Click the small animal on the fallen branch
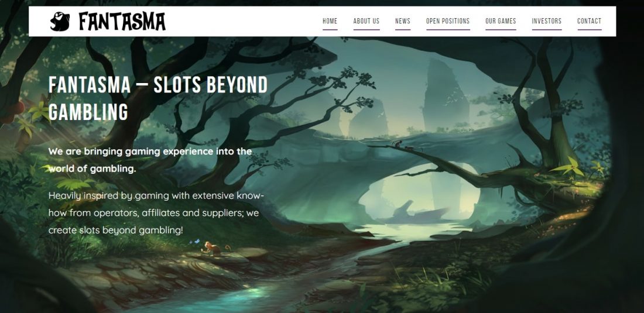The width and height of the screenshot is (644, 313). coord(397,144)
